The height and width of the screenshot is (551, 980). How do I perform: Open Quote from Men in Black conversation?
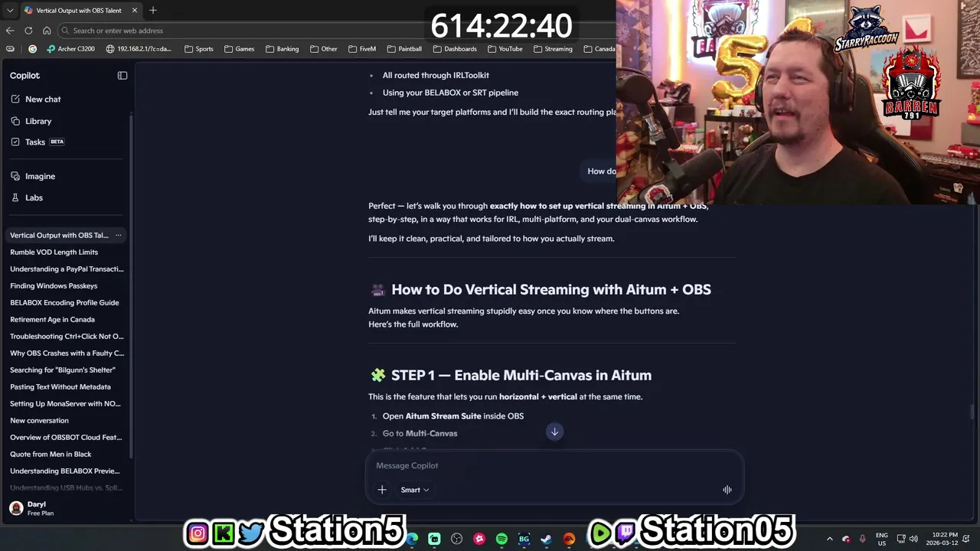[51, 454]
